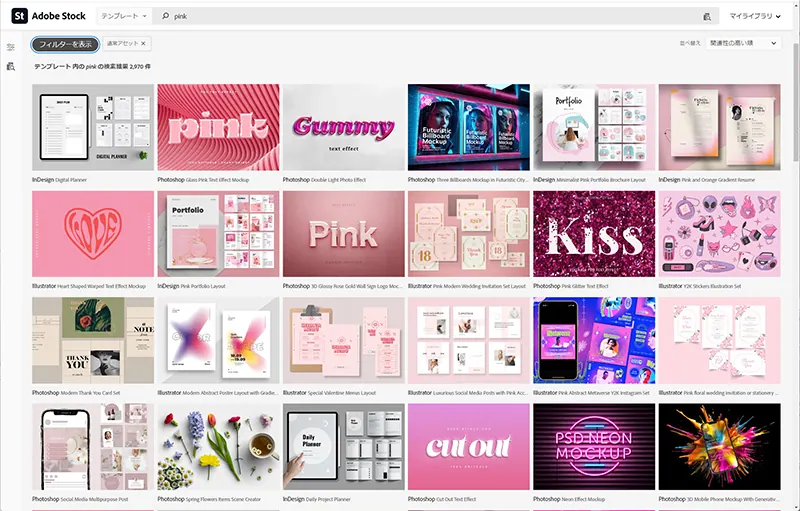The height and width of the screenshot is (511, 800).
Task: Open the Pink Abstract Metaverse Y2K Instagram thumbnail
Action: point(594,340)
